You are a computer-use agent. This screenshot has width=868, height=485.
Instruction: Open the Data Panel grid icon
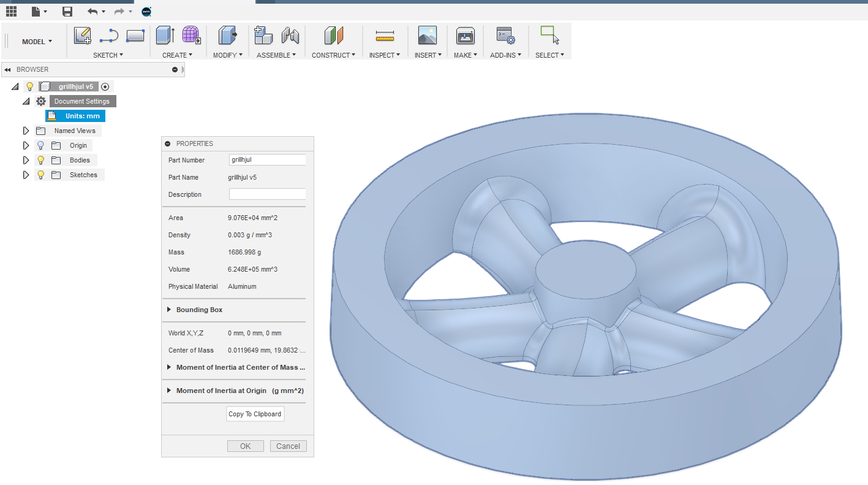point(11,12)
